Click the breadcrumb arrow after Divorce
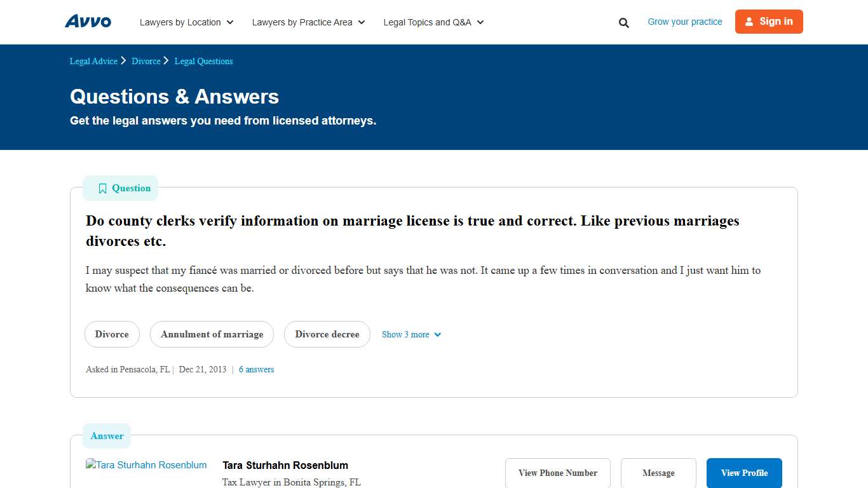 click(165, 60)
